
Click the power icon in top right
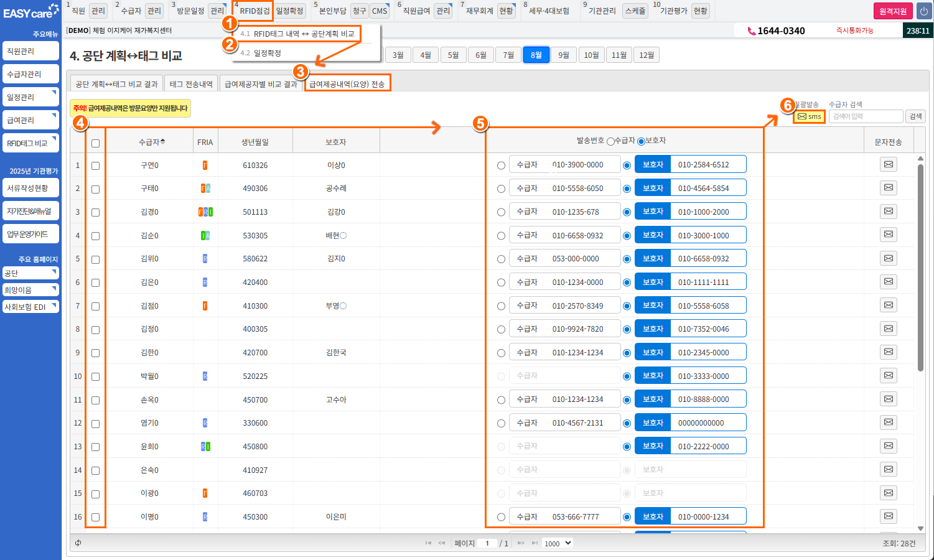tap(923, 11)
